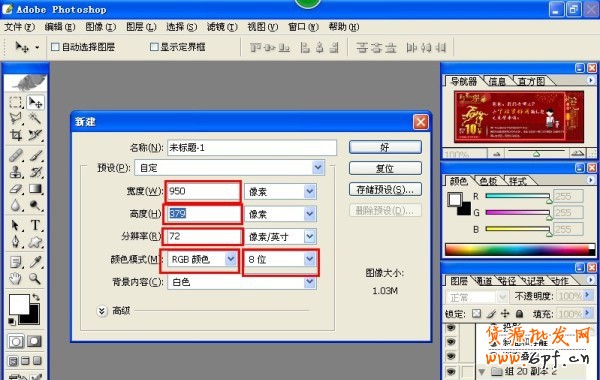
Task: Enable the 显示定界框 checkbox
Action: click(154, 47)
